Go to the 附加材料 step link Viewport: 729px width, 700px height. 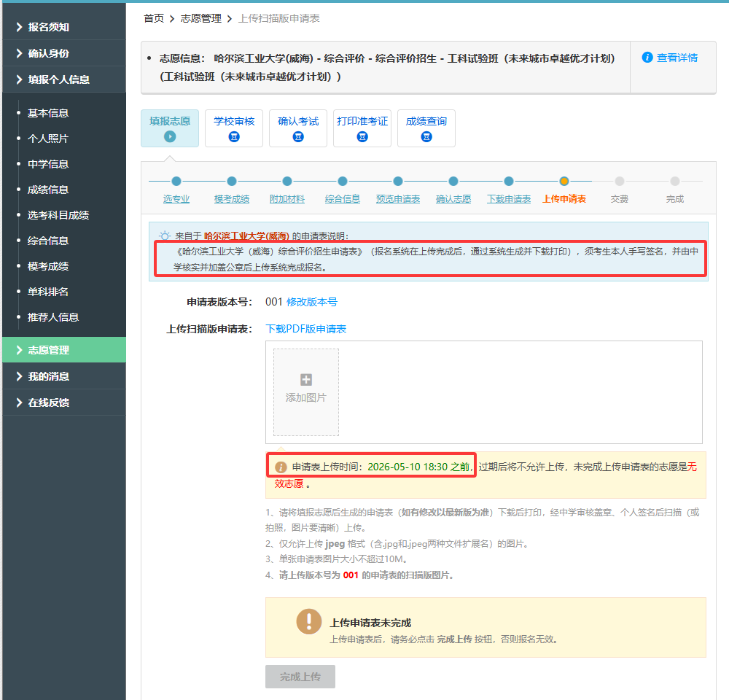coord(286,199)
